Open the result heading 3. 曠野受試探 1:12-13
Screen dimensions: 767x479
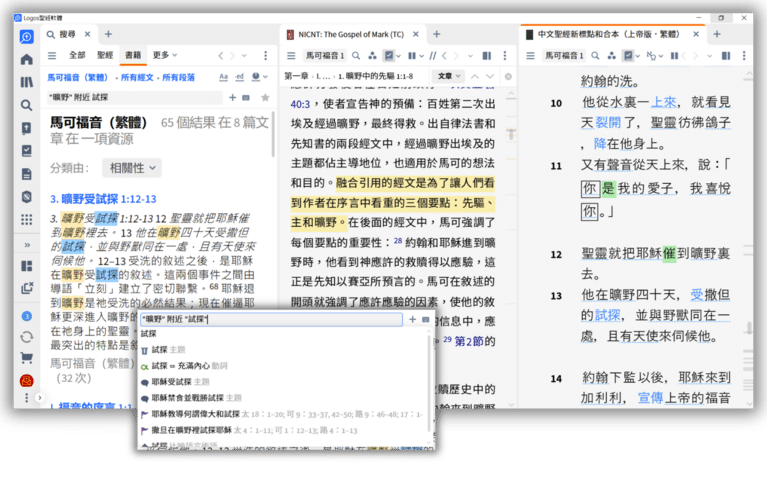pyautogui.click(x=103, y=199)
